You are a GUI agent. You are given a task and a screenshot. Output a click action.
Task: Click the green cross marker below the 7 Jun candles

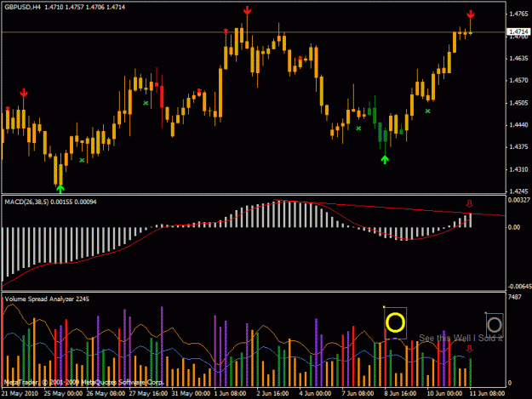(358, 128)
